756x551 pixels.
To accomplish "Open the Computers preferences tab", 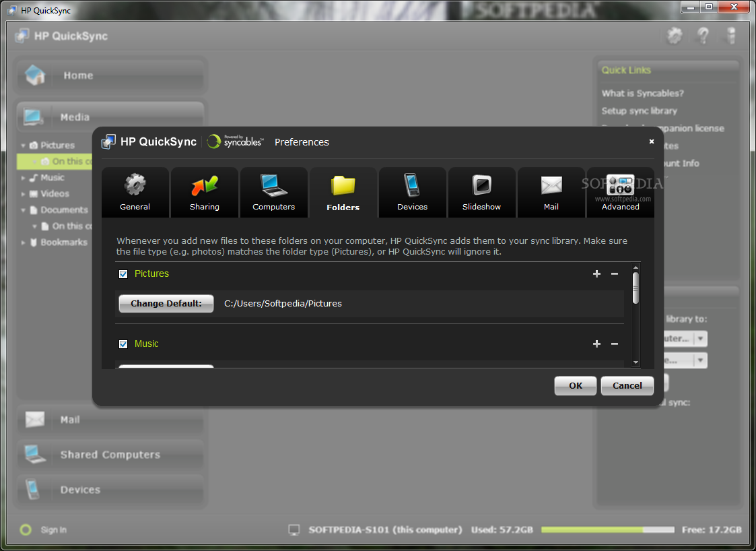I will [273, 193].
